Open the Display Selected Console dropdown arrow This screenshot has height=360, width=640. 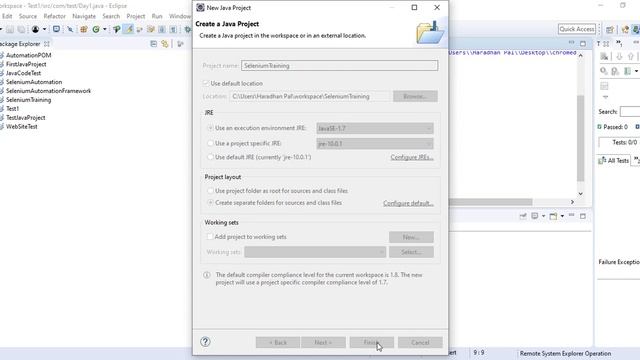[x=543, y=216]
